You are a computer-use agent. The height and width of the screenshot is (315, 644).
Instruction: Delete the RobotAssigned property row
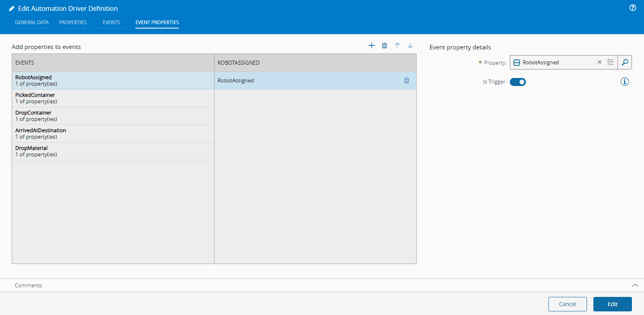[407, 80]
